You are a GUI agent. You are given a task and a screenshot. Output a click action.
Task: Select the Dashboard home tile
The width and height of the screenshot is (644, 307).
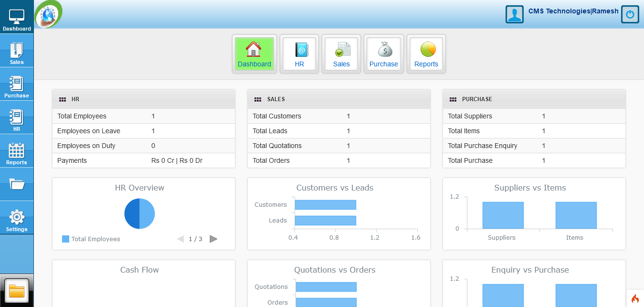254,54
